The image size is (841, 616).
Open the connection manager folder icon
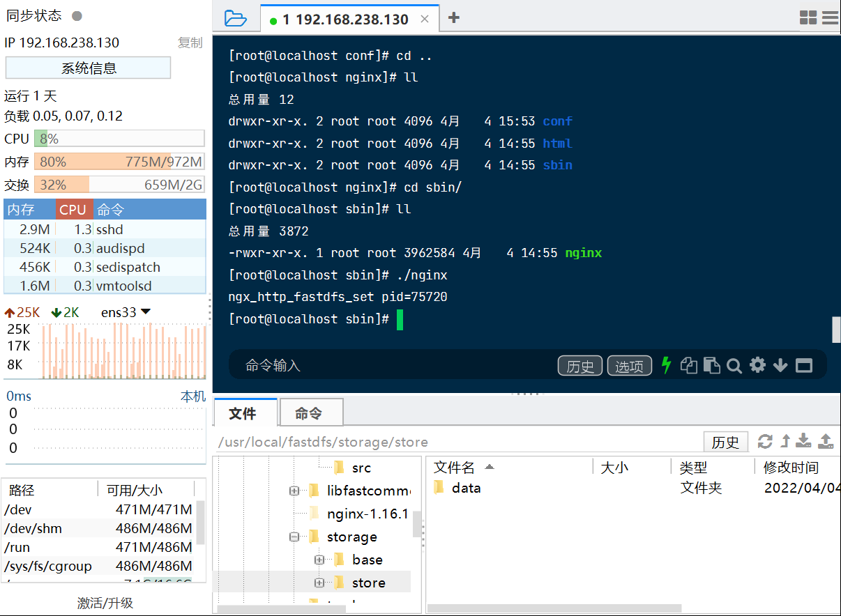tap(236, 18)
